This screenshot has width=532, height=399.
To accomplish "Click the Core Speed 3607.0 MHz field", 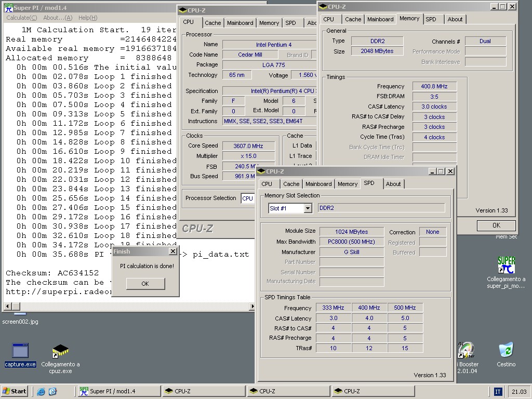I will [x=248, y=146].
